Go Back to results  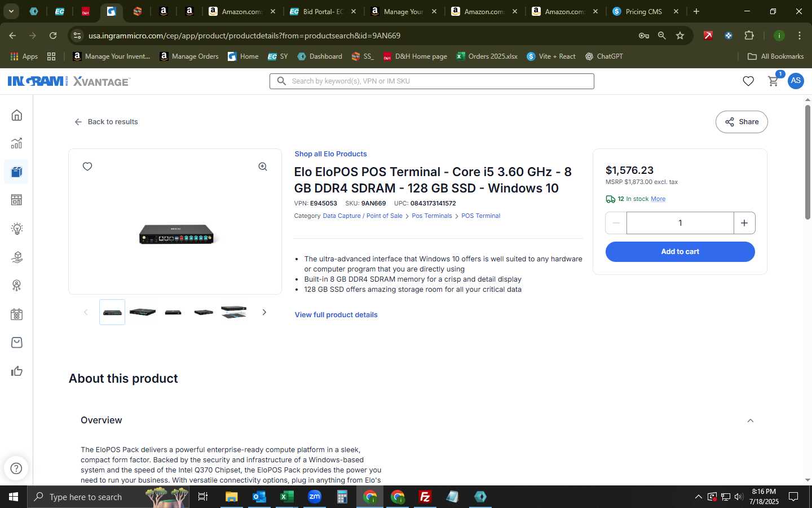click(x=106, y=122)
